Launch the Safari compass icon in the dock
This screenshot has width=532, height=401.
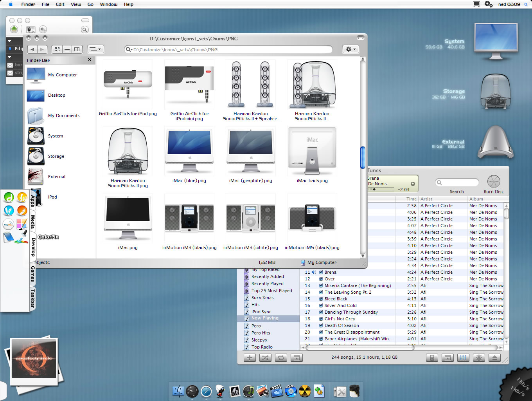pos(206,391)
